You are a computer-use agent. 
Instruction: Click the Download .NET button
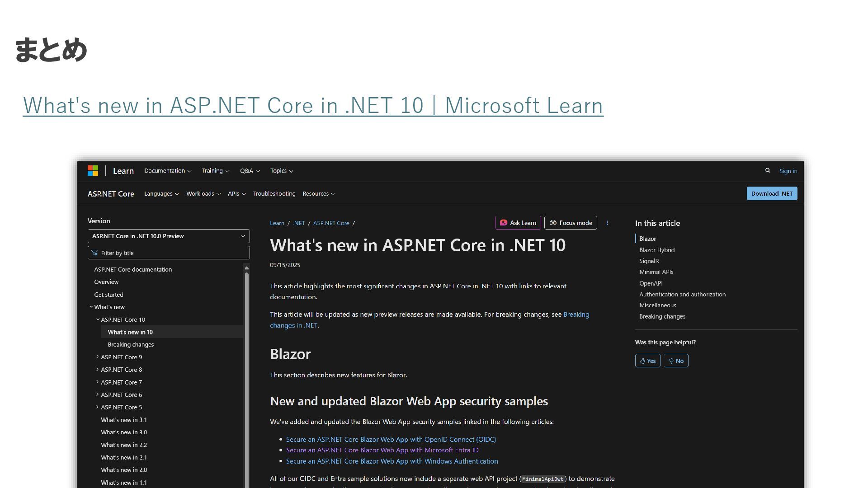771,193
